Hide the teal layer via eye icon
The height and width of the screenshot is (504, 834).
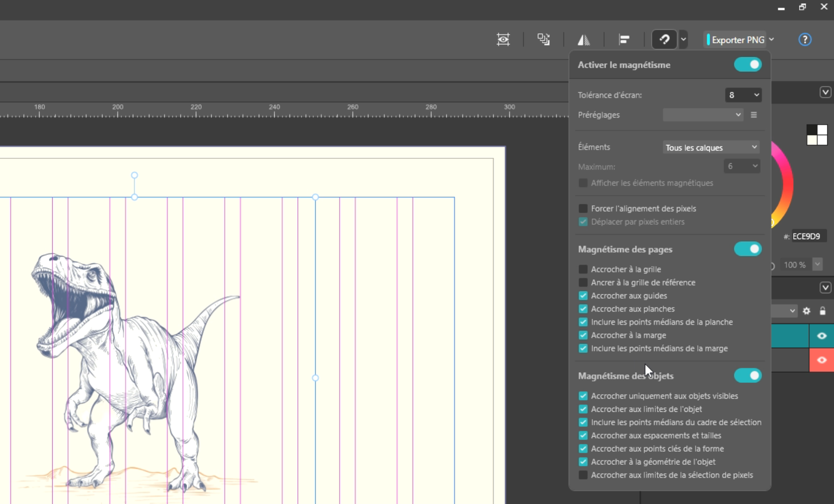pos(821,336)
